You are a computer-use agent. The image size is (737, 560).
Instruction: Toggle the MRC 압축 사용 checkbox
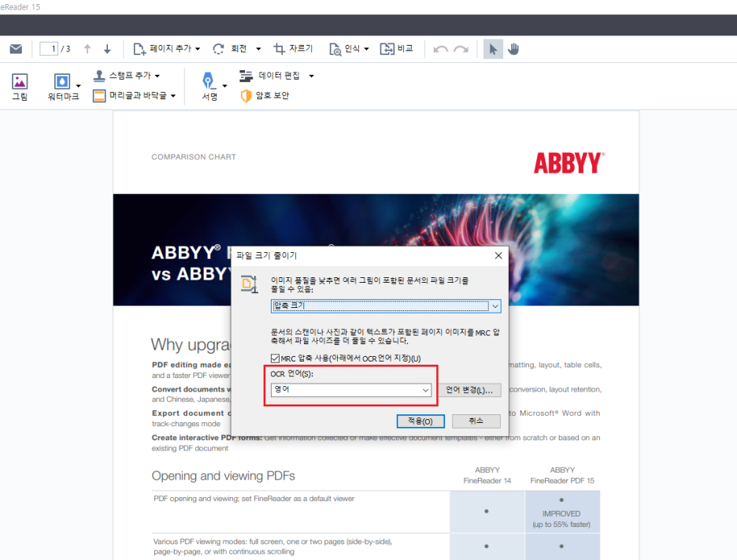click(x=275, y=358)
